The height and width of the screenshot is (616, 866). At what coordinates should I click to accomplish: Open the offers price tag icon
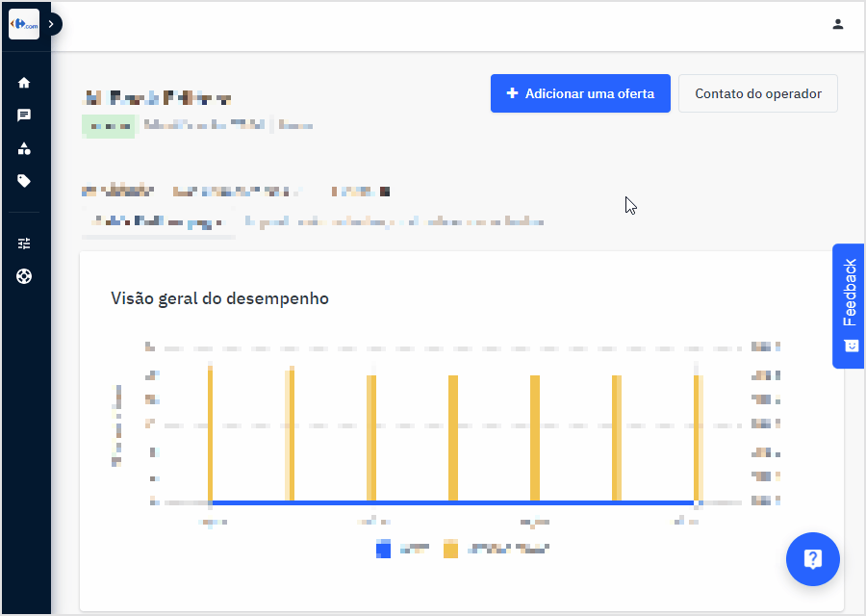(24, 181)
